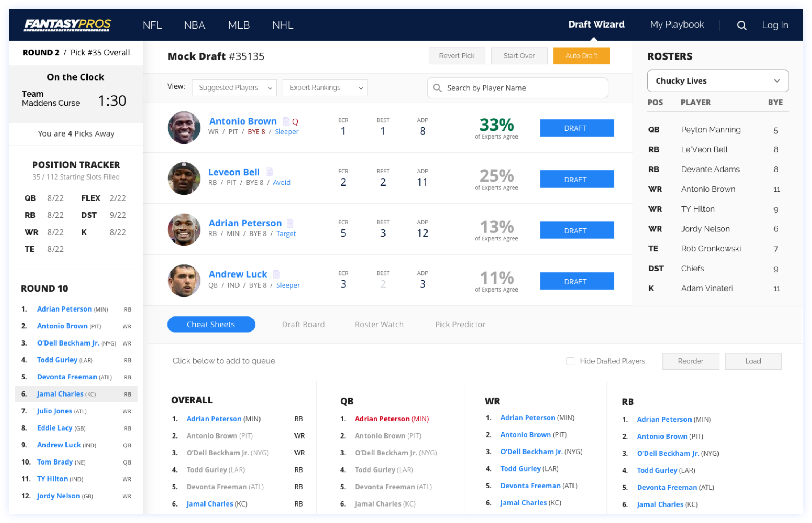The width and height of the screenshot is (812, 523).
Task: Check the Hide Drafted Players checkbox
Action: point(570,361)
